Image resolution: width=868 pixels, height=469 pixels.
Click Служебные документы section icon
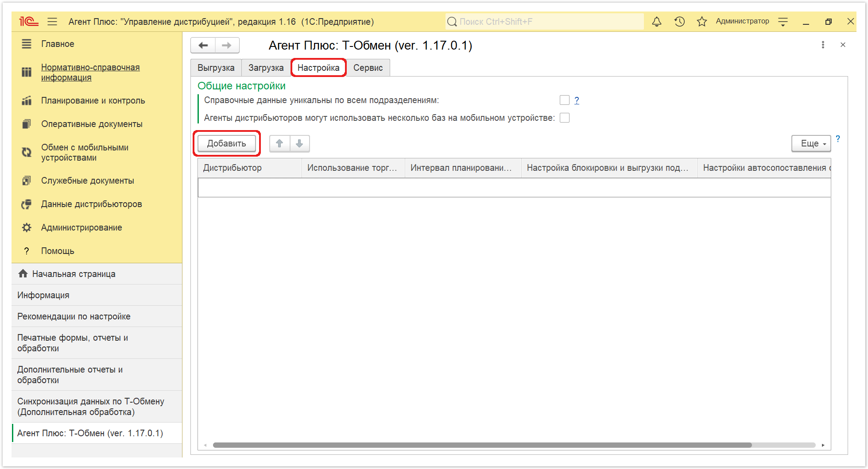pyautogui.click(x=27, y=181)
